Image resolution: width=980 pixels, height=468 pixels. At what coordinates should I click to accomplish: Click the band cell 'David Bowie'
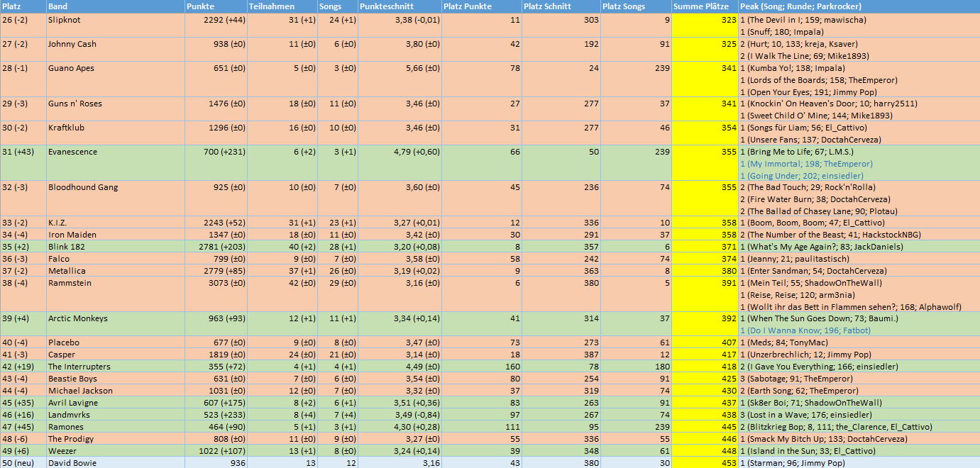tap(115, 463)
